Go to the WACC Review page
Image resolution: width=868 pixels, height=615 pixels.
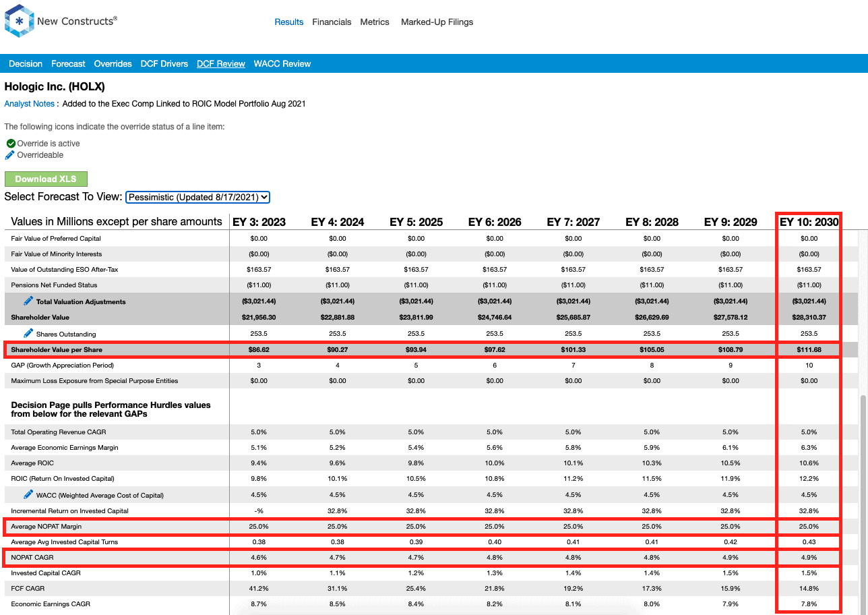(x=282, y=64)
